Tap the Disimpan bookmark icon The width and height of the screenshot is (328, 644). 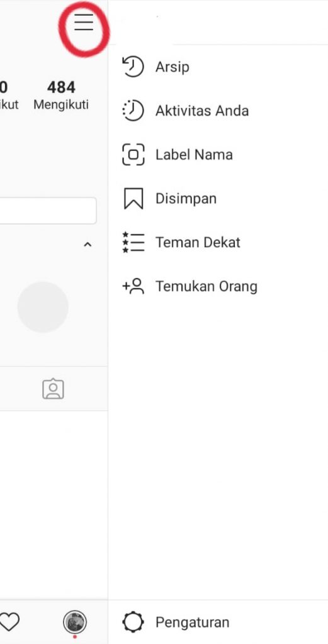133,199
